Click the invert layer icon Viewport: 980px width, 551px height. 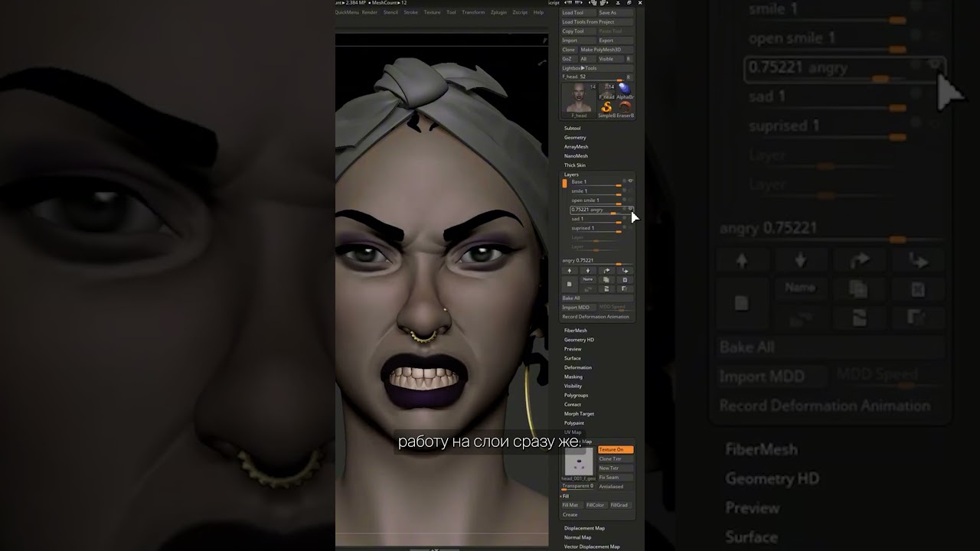point(626,289)
